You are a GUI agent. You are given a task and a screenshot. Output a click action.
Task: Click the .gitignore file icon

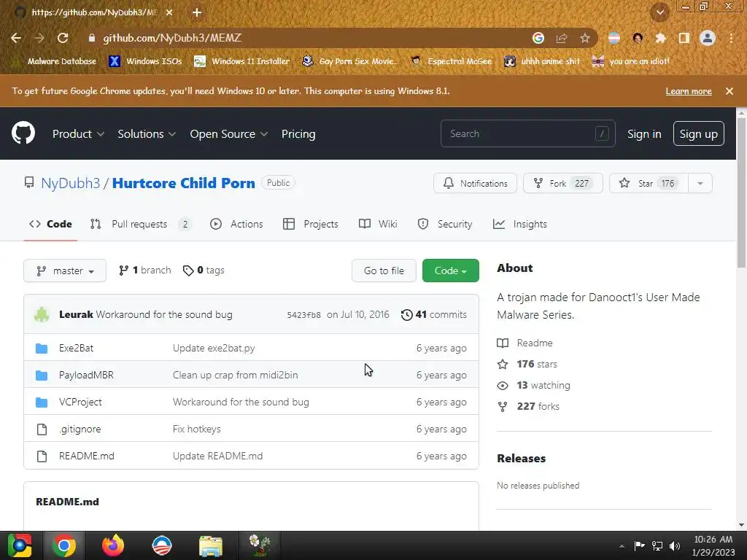click(42, 429)
